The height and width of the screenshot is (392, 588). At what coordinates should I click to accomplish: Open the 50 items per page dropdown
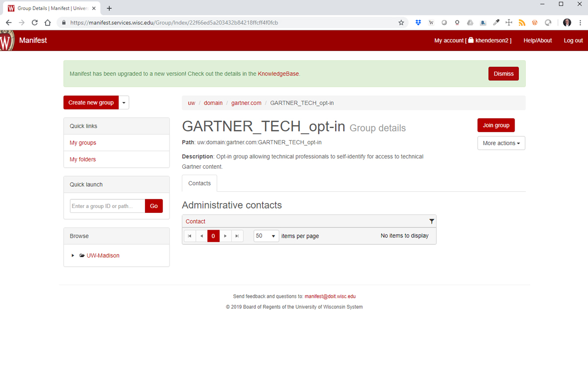coord(266,236)
